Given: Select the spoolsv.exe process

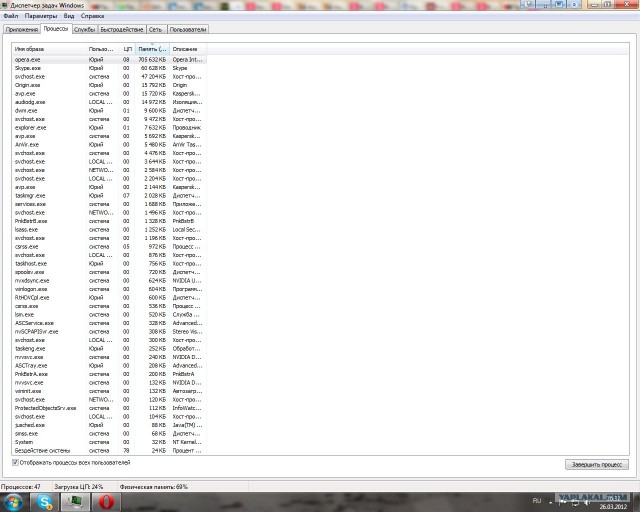Looking at the screenshot, I should (109, 272).
